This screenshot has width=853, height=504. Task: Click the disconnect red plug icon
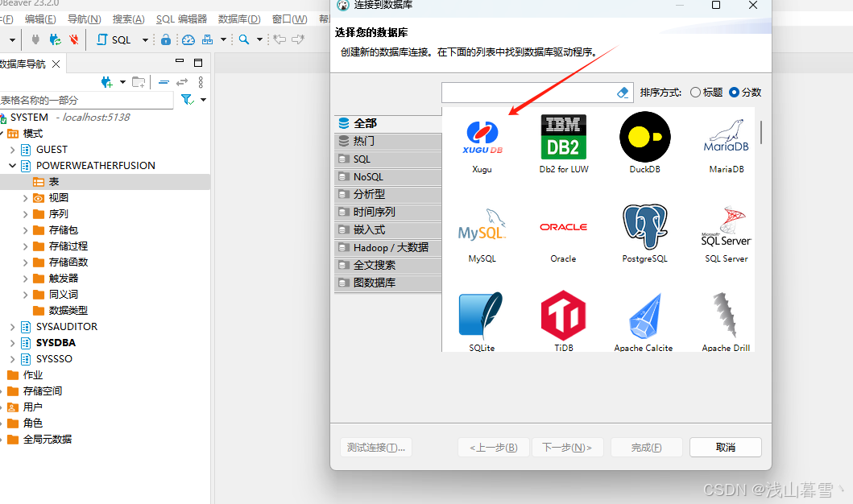click(x=74, y=39)
